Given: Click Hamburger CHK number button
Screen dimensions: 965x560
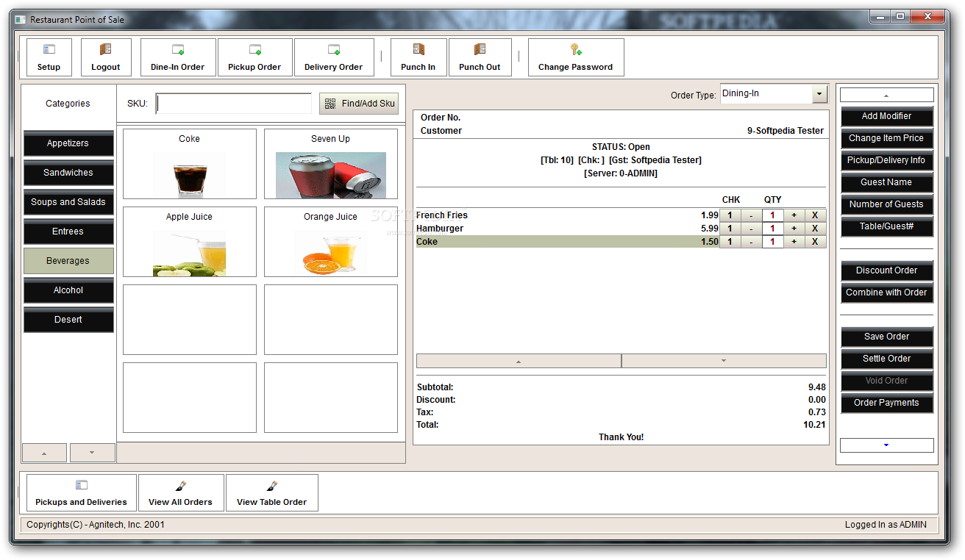Looking at the screenshot, I should coord(730,229).
